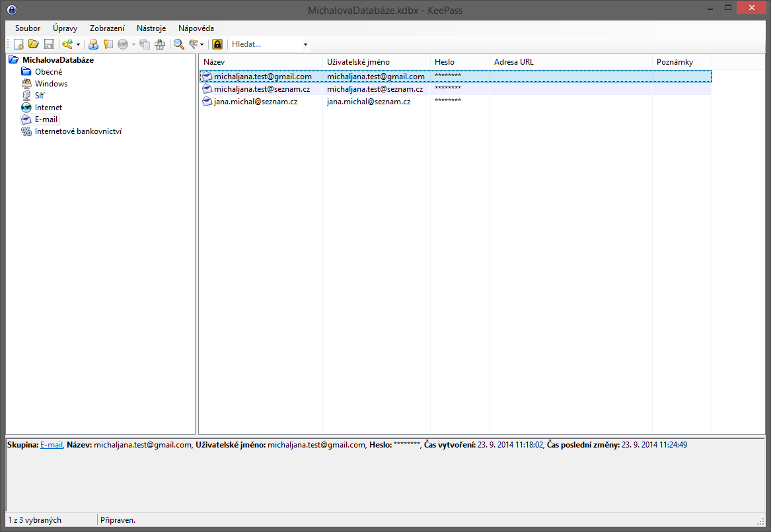Sort entries by the Heslo column header
Image resolution: width=771 pixels, height=532 pixels.
(447, 61)
